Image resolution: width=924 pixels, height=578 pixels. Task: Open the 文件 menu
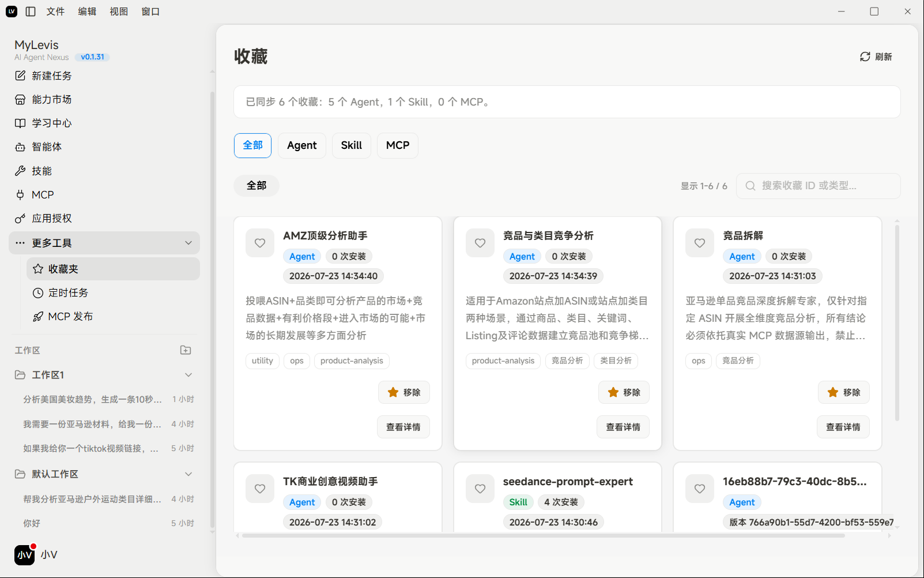point(55,12)
